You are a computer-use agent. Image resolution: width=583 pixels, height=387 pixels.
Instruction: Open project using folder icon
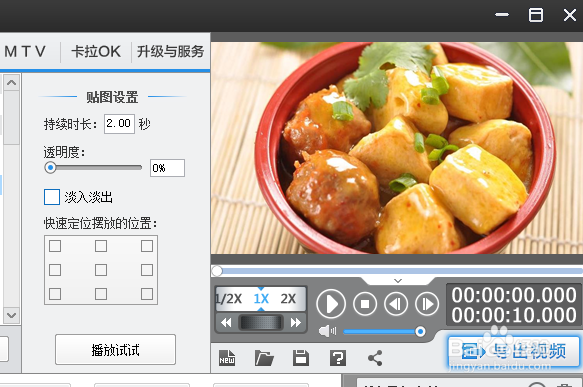(264, 358)
